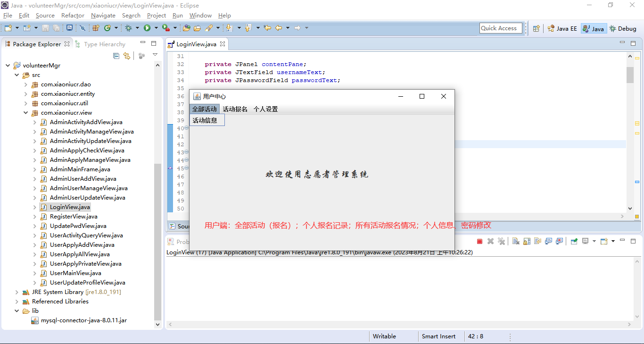Open the 全部活动 menu in 用户中心
Screen dimensions: 644x344
coord(205,109)
